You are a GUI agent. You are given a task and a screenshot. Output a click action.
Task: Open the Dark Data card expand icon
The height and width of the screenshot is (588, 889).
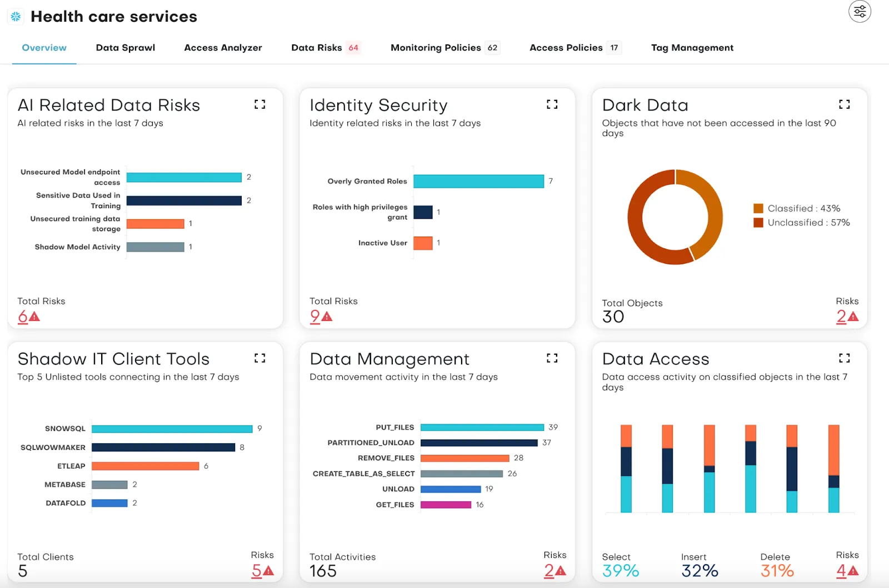[844, 104]
